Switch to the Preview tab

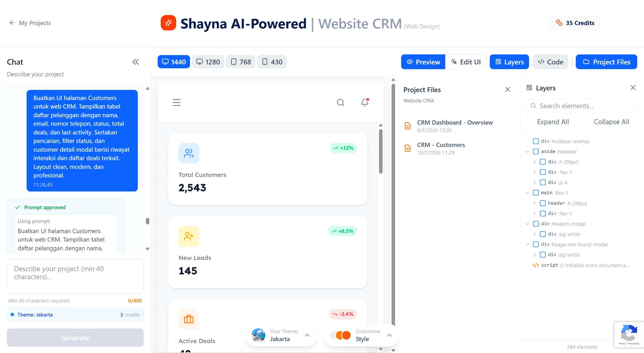point(423,62)
